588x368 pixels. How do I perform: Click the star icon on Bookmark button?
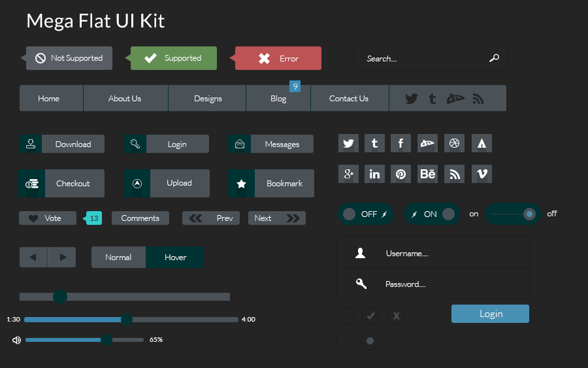[x=242, y=184]
